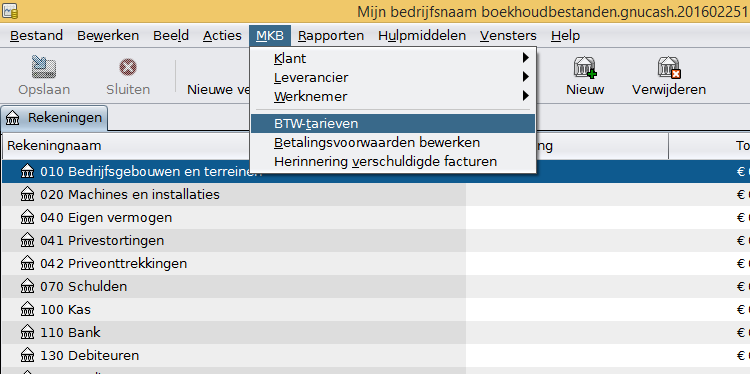Select row 020 Machines en installaties

pos(375,195)
